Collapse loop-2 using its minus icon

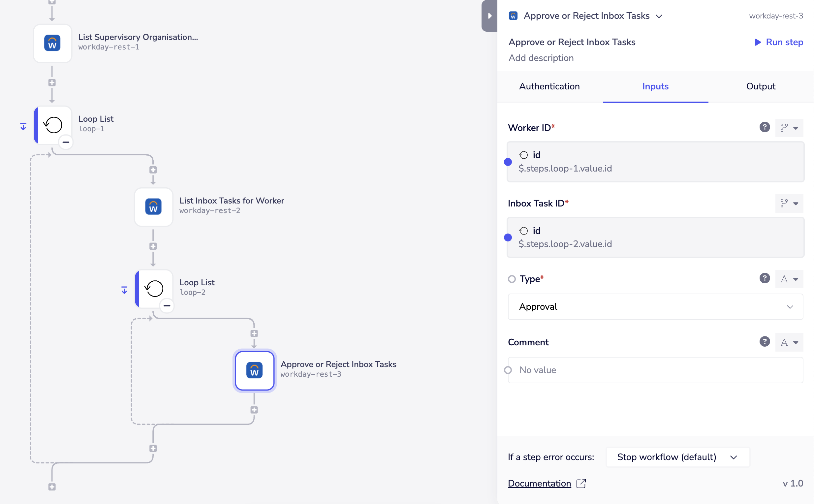point(167,306)
